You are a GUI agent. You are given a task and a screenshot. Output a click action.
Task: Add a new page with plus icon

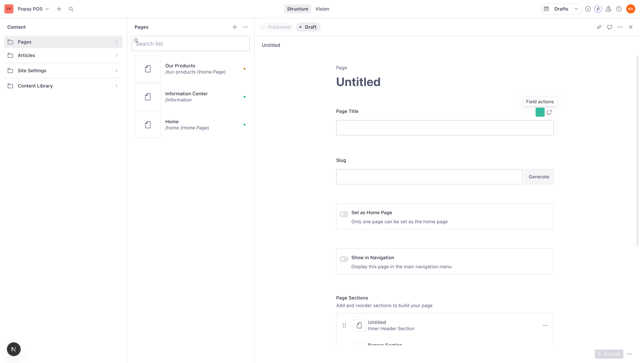[234, 27]
